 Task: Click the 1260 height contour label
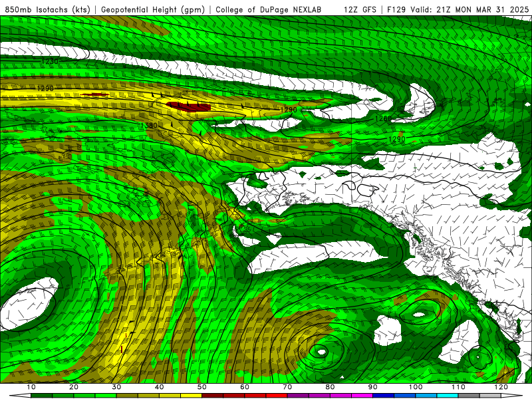coord(384,118)
